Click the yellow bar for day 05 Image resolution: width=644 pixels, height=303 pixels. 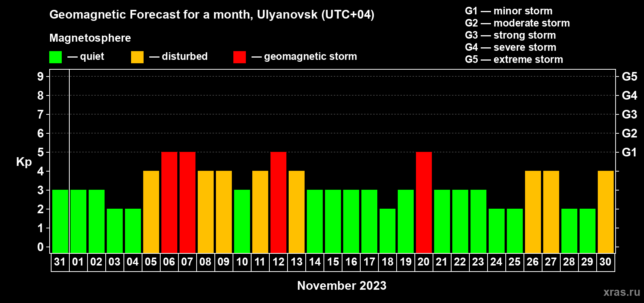tap(151, 212)
